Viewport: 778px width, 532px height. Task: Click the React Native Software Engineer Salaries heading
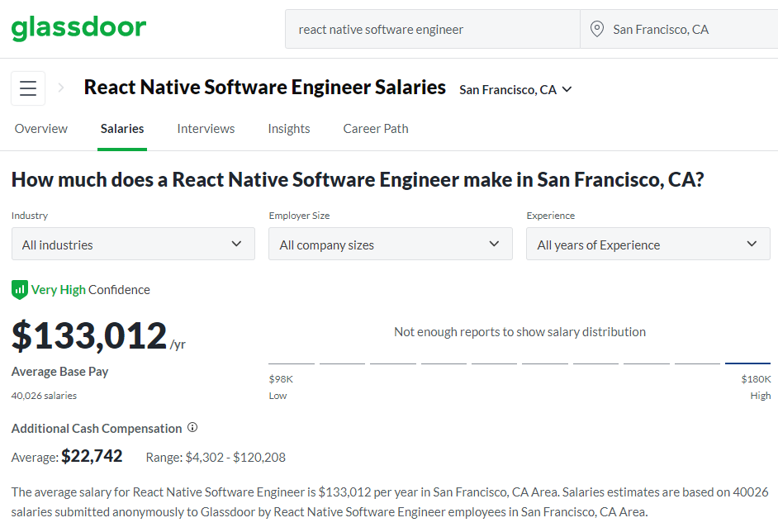[x=265, y=88]
